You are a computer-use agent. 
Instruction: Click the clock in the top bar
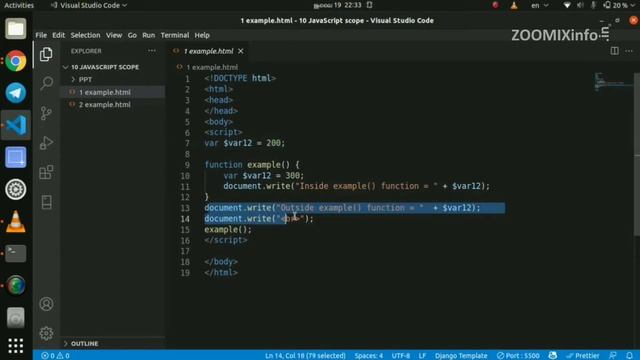coord(337,5)
